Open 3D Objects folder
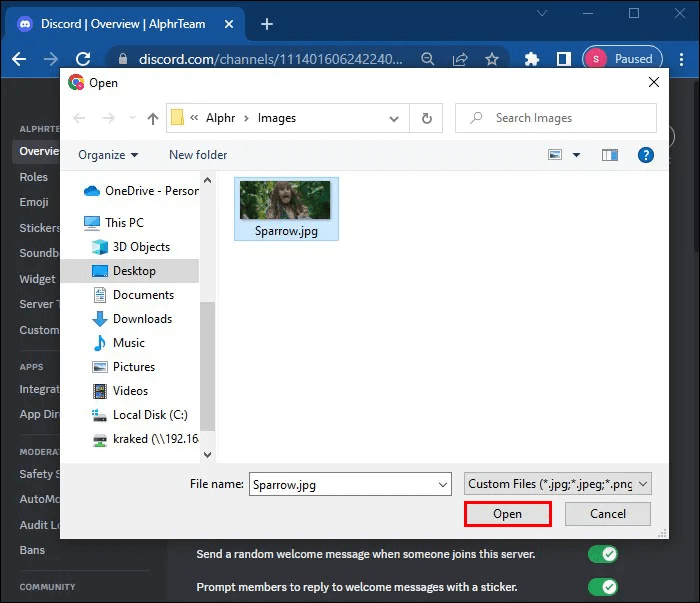Viewport: 700px width, 603px height. pos(131,247)
